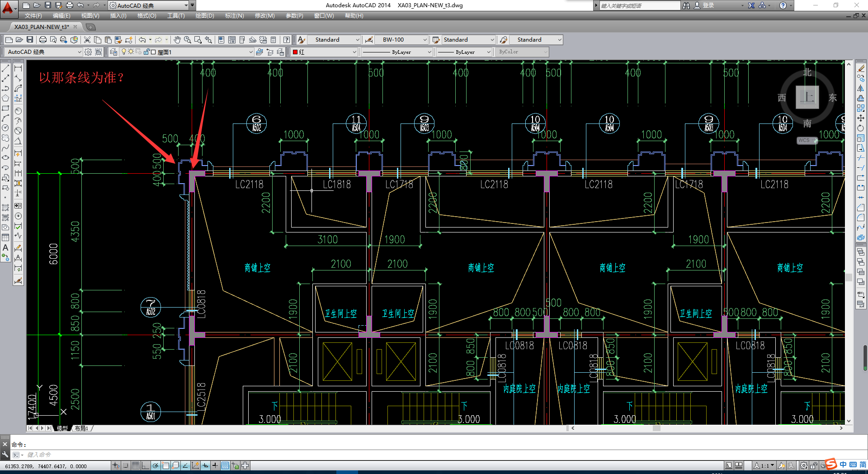868x474 pixels.
Task: Open the quick access workspace dropdown in title bar
Action: (x=148, y=5)
